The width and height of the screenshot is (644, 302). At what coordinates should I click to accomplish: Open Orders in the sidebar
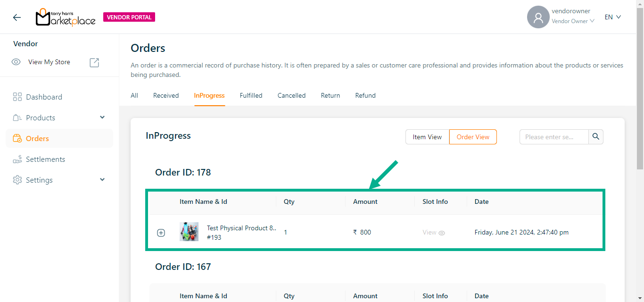[37, 139]
